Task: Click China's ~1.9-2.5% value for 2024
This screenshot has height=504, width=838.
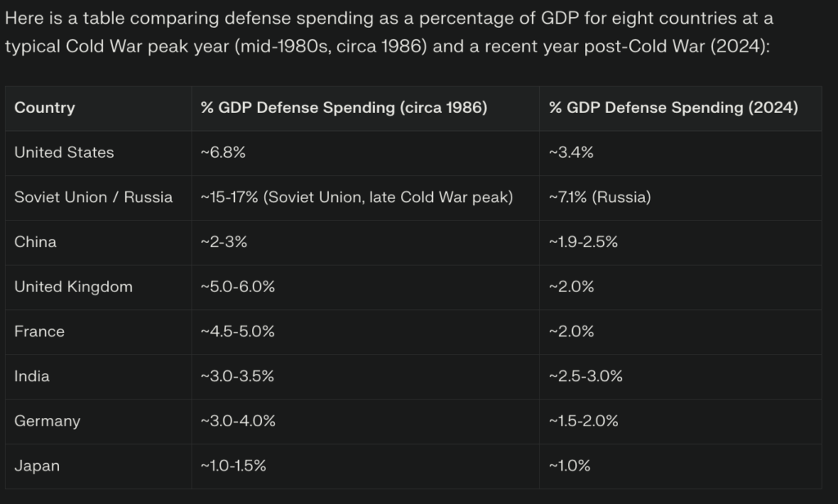Action: pos(583,242)
